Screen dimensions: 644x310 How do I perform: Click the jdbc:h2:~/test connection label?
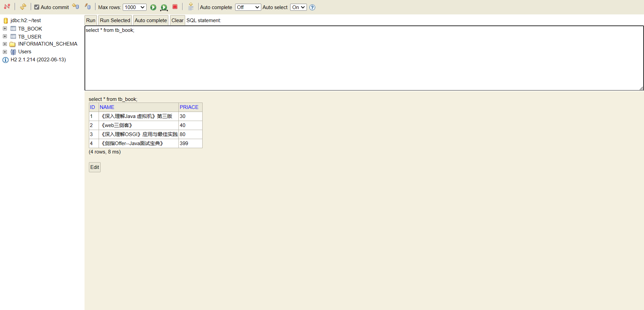[26, 20]
